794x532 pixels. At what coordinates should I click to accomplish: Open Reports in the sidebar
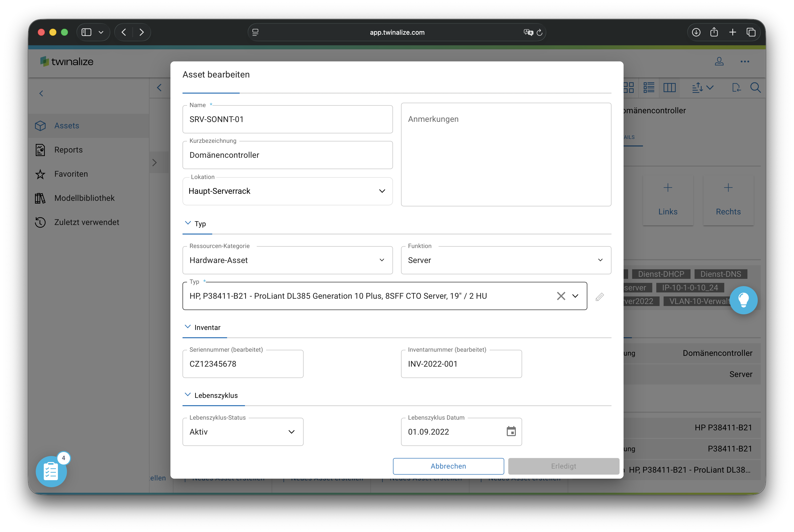click(68, 150)
